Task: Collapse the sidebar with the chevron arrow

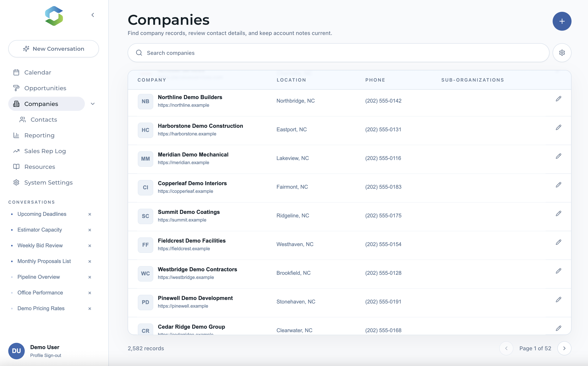Action: pos(93,15)
